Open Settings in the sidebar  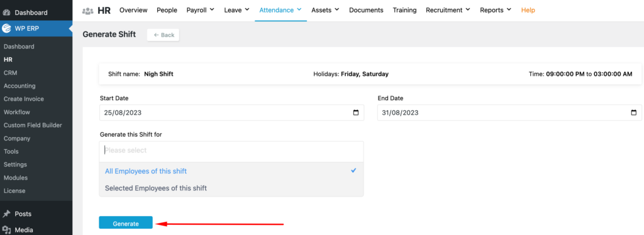click(15, 164)
